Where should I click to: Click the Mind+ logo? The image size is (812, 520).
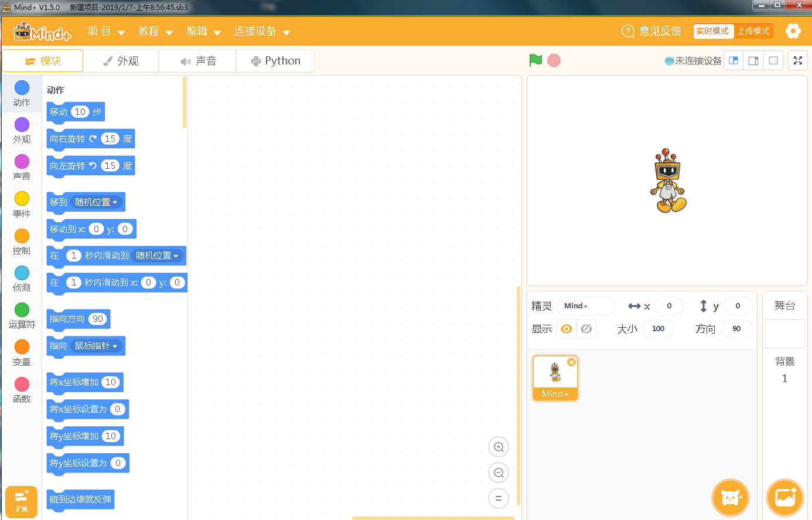42,32
